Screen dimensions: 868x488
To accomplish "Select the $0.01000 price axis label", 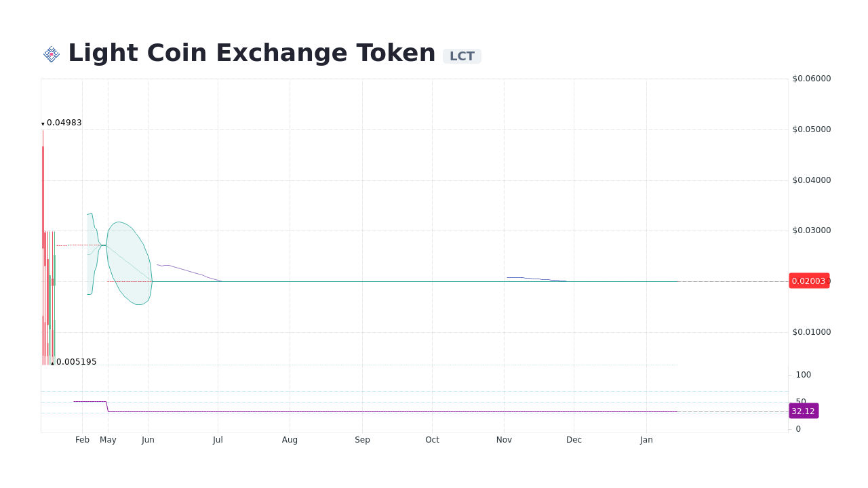I will click(x=811, y=332).
